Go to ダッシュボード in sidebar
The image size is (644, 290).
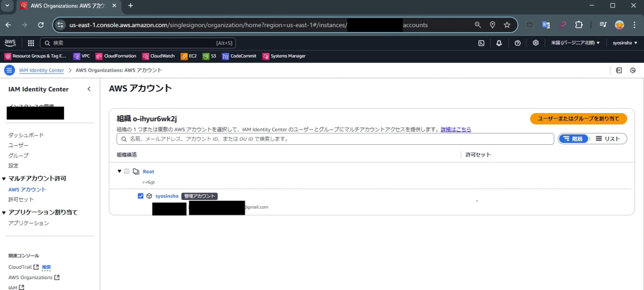(26, 135)
